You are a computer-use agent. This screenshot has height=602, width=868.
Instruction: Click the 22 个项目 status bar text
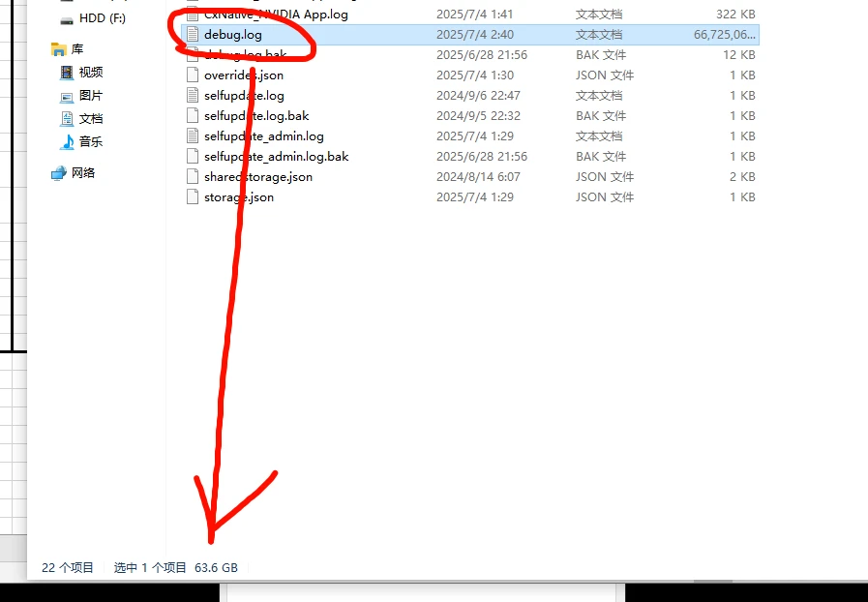68,568
